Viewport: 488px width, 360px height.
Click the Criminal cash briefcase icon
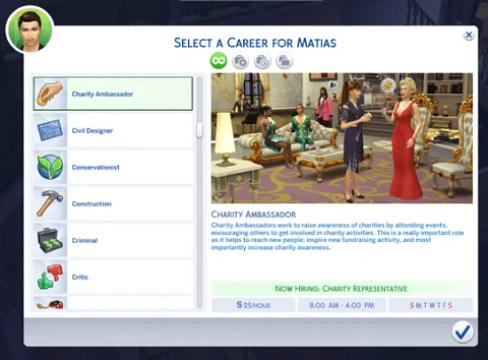50,240
